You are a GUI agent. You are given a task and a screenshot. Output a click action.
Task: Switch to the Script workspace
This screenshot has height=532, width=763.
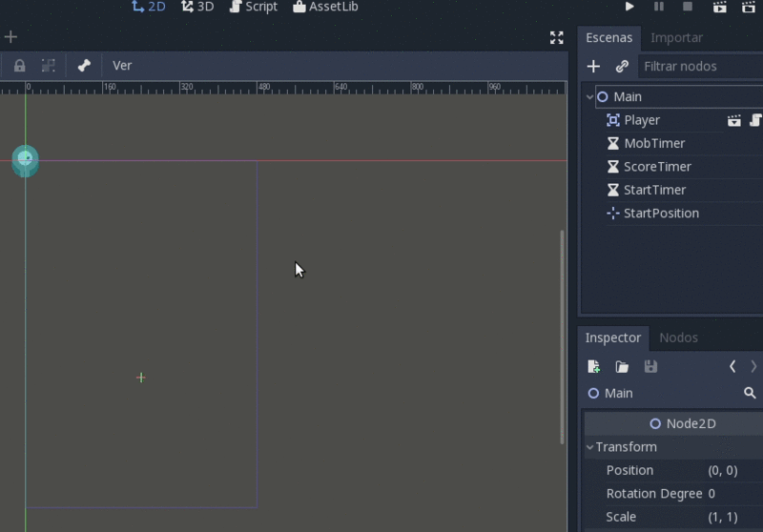click(x=253, y=7)
